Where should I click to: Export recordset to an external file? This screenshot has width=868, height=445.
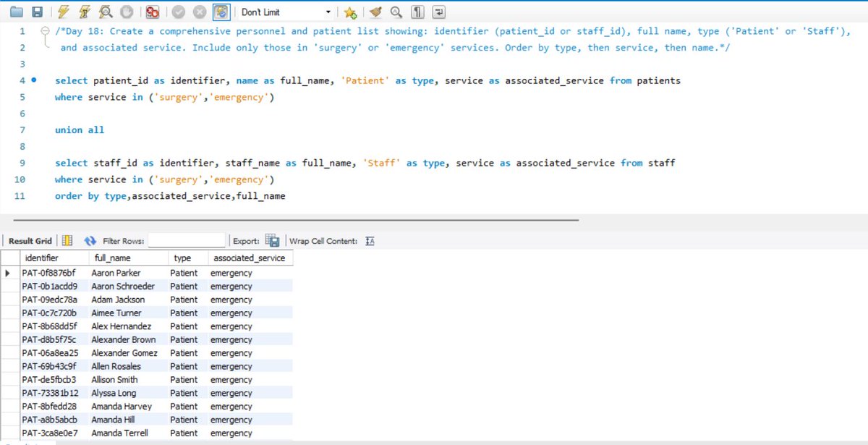pyautogui.click(x=272, y=241)
